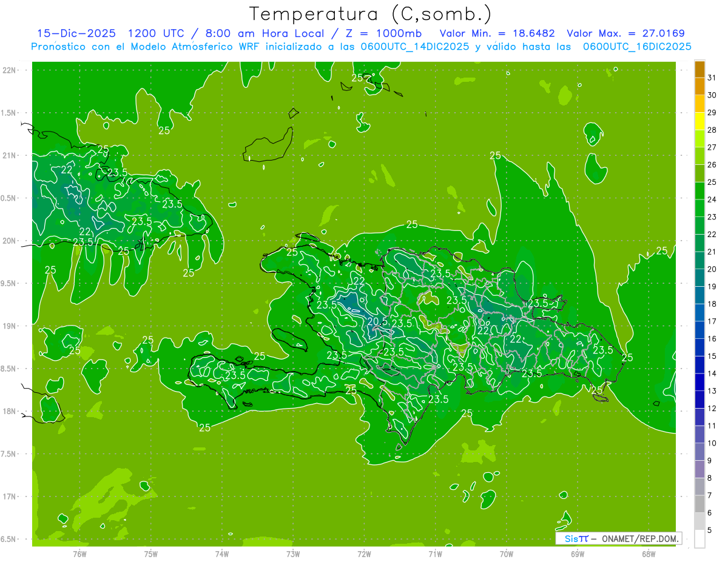Click the "75W" longitude axis label

click(150, 553)
